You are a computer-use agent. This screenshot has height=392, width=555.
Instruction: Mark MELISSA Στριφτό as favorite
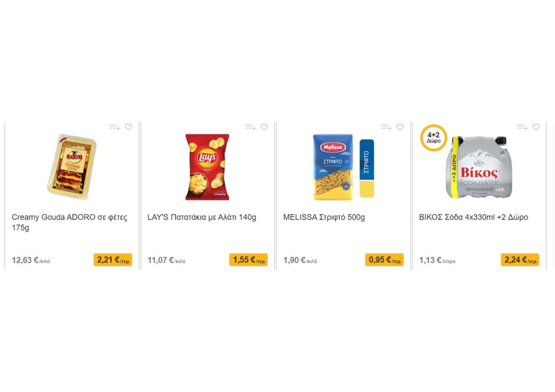pos(400,127)
